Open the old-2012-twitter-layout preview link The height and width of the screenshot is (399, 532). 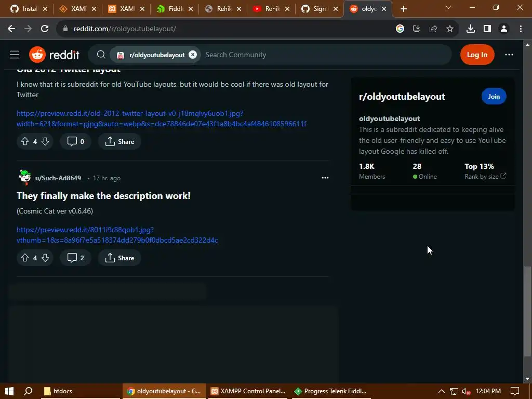click(x=162, y=118)
